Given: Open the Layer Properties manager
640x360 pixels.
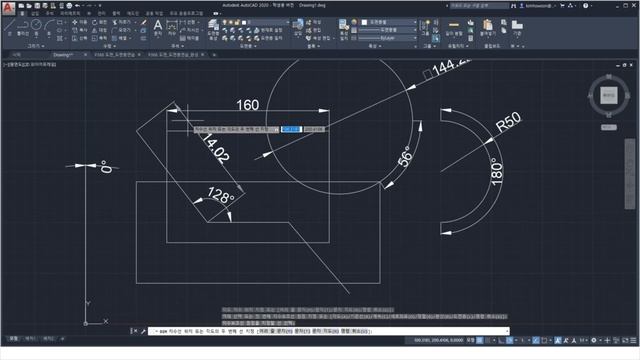Looking at the screenshot, I should pos(213,29).
